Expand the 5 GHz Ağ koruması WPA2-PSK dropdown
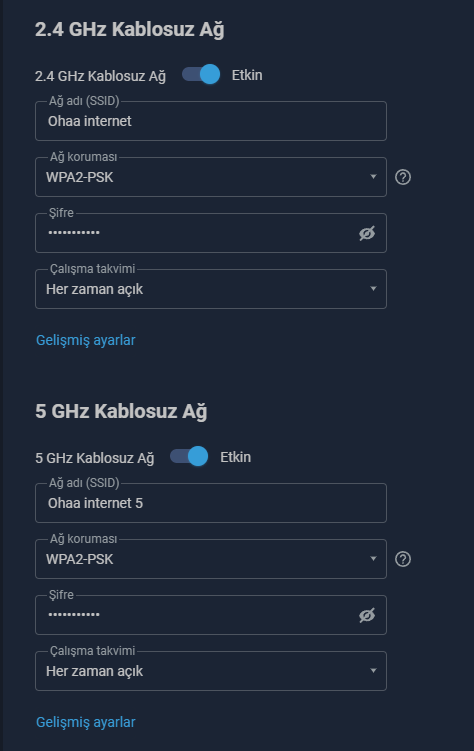Viewport: 474px width, 751px height. coord(211,559)
